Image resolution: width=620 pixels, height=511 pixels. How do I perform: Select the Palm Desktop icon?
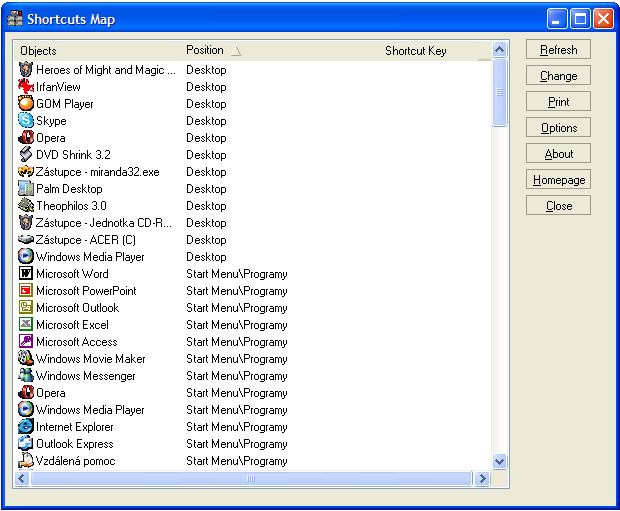(x=26, y=189)
